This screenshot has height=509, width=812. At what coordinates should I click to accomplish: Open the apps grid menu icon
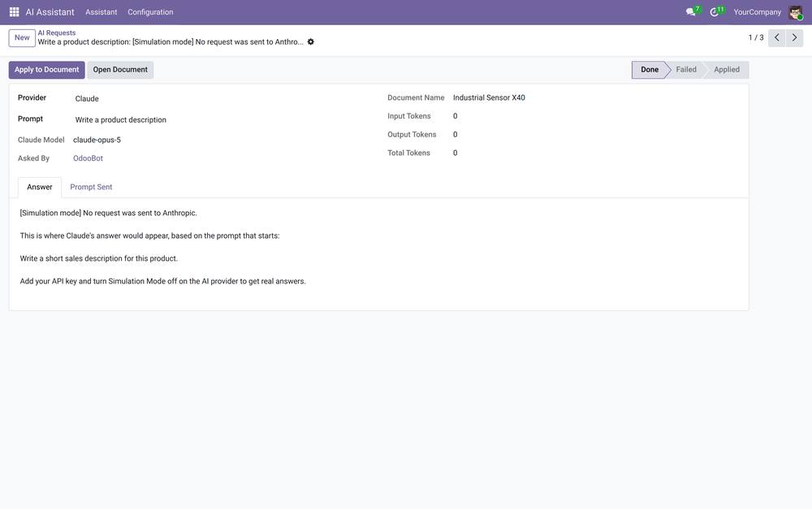[x=14, y=11]
